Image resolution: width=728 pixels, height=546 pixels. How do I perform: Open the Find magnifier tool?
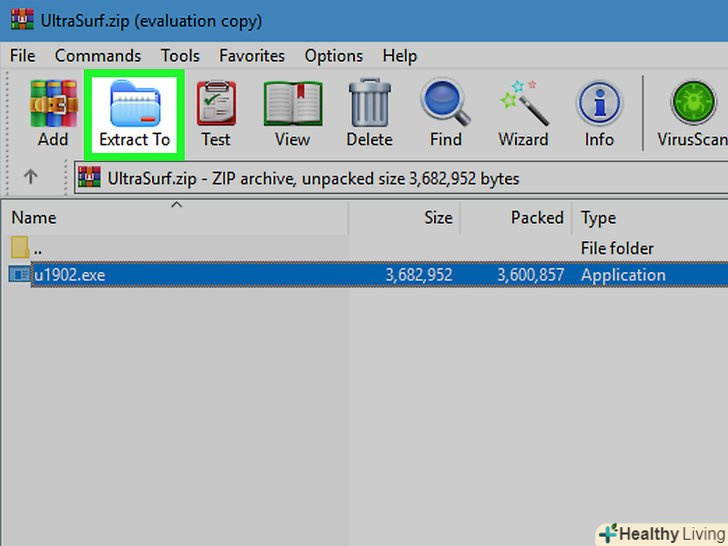(445, 102)
